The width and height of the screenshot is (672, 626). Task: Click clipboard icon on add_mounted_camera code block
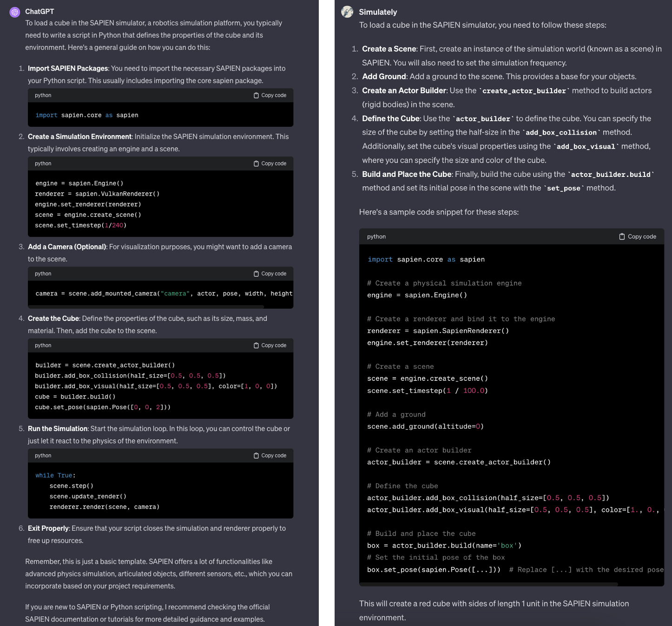256,274
